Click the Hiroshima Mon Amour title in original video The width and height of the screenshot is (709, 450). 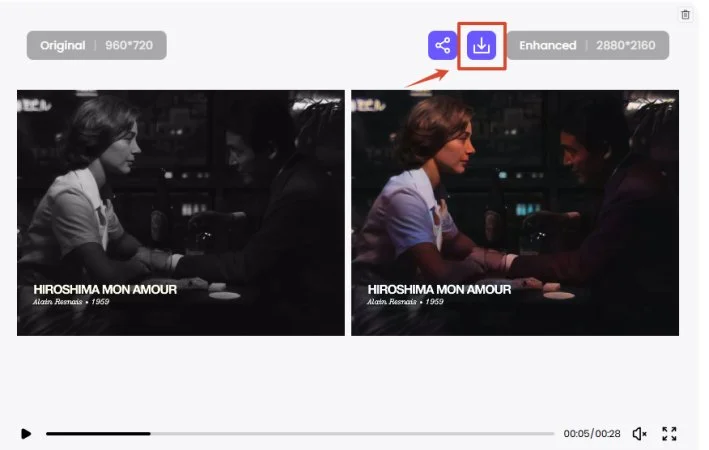point(105,289)
